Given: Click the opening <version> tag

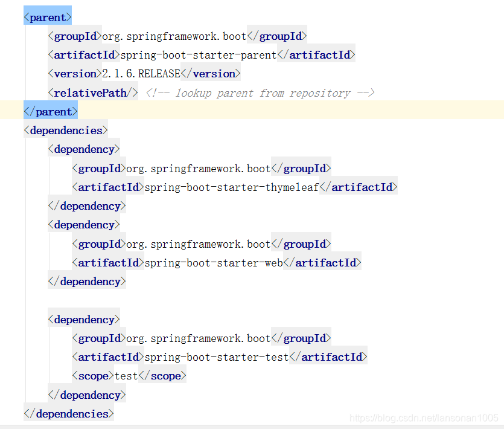Looking at the screenshot, I should point(75,74).
